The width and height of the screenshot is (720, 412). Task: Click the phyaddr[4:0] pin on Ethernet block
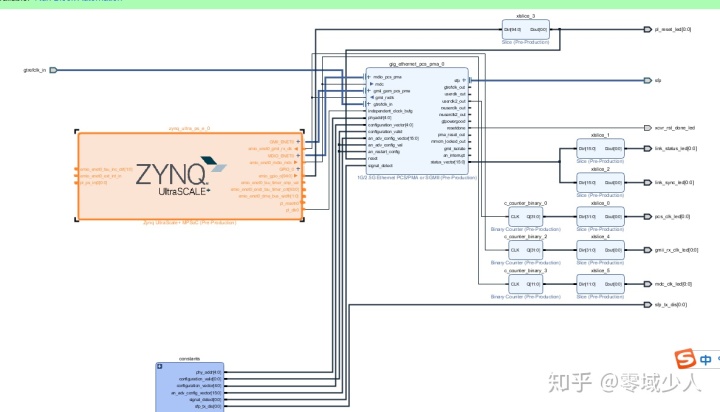[380, 118]
